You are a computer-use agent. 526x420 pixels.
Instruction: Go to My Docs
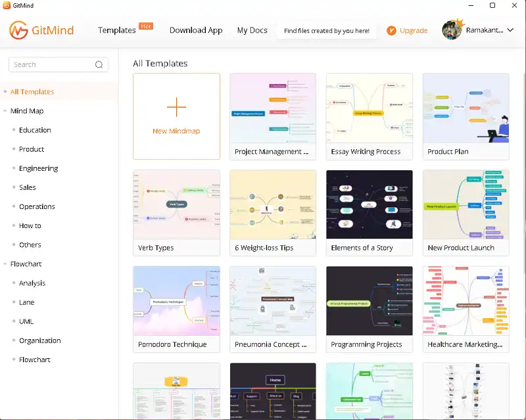[252, 30]
